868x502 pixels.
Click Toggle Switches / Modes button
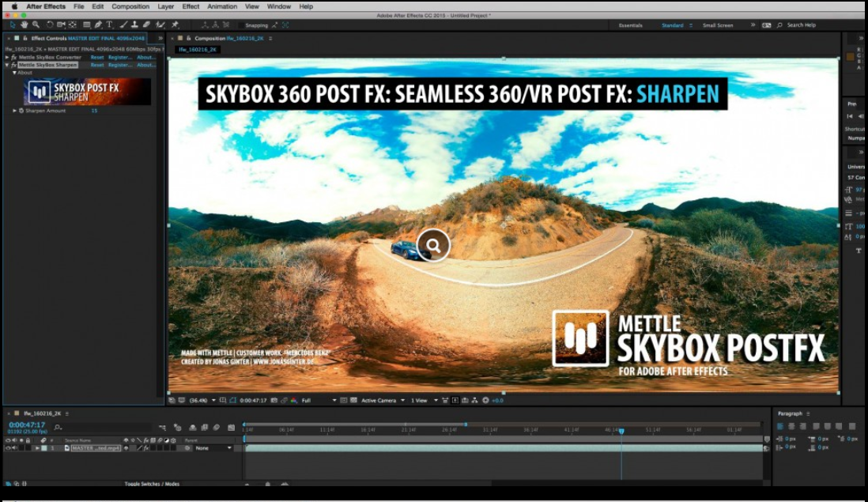click(x=152, y=484)
